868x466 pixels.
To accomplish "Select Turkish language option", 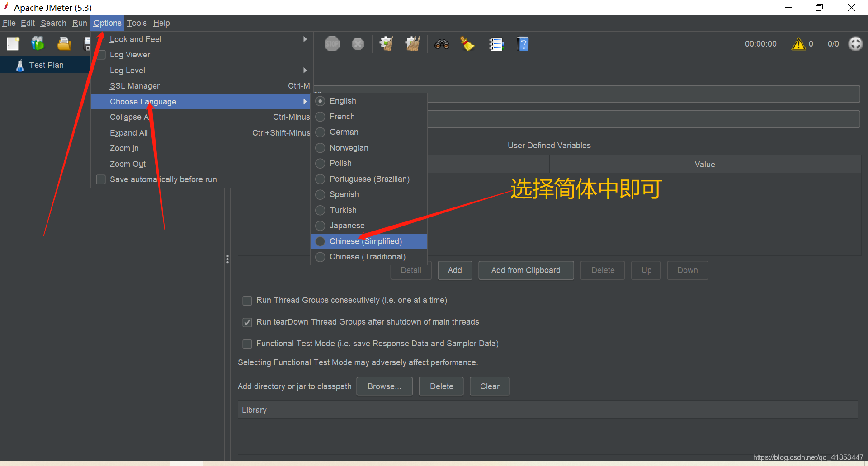I will coord(369,210).
